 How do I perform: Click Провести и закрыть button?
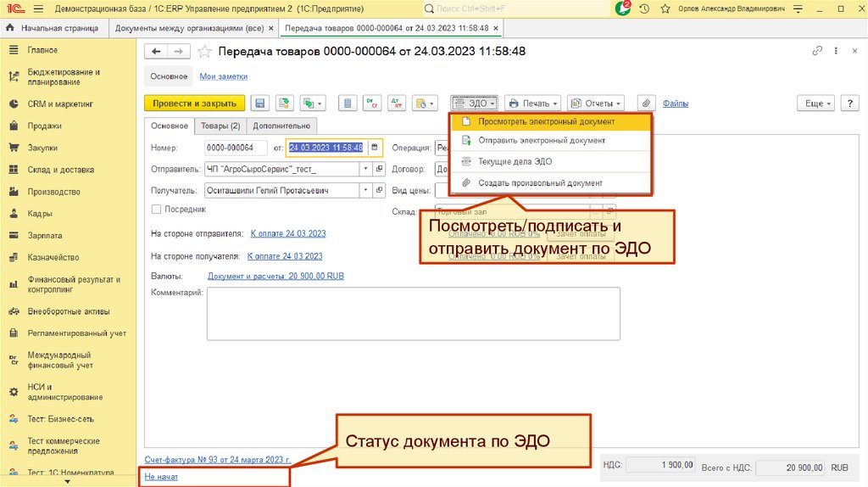click(194, 103)
